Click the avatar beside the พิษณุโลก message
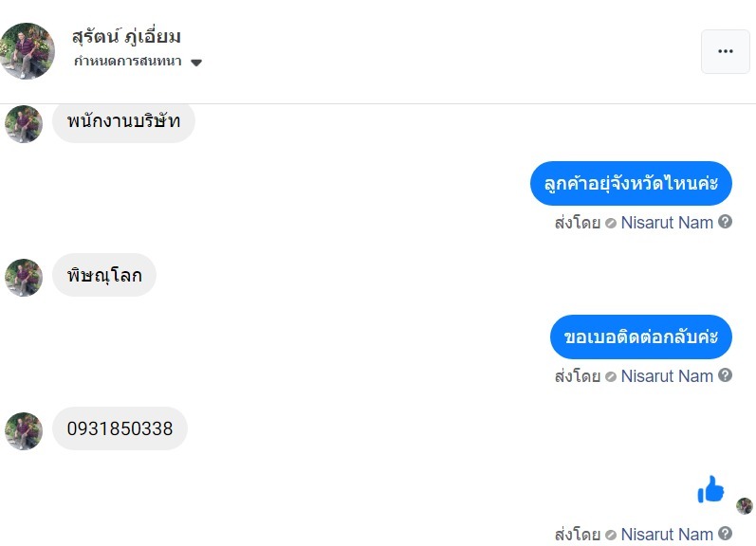This screenshot has width=756, height=546. coord(24,278)
